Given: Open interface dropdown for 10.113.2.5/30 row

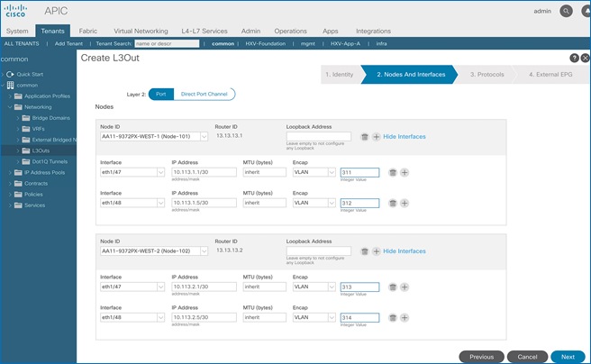Looking at the screenshot, I should tap(160, 317).
